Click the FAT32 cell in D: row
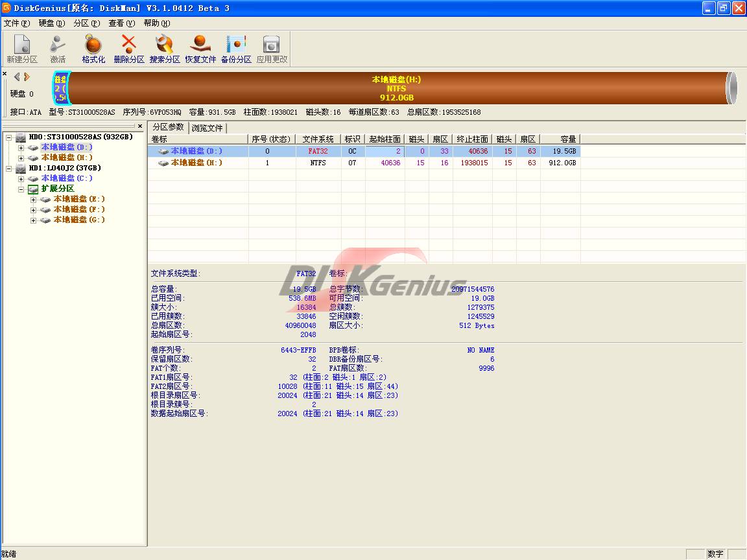 (x=318, y=151)
